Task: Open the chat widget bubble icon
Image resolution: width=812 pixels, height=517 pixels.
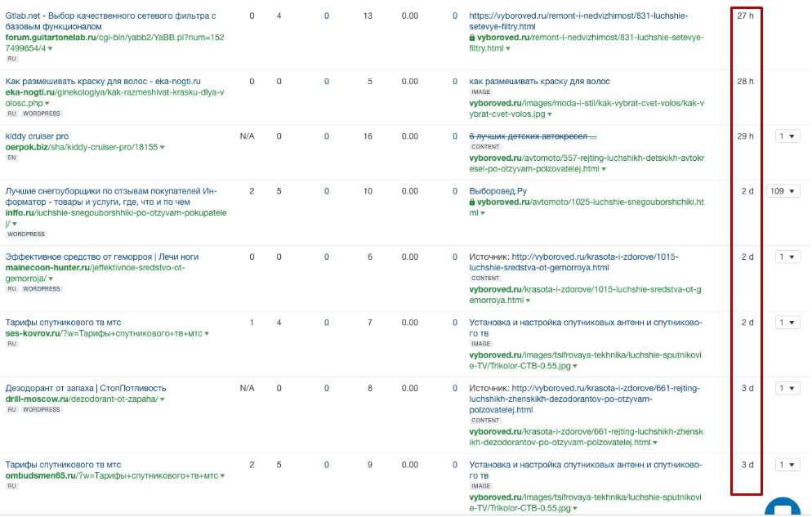Action: click(782, 508)
